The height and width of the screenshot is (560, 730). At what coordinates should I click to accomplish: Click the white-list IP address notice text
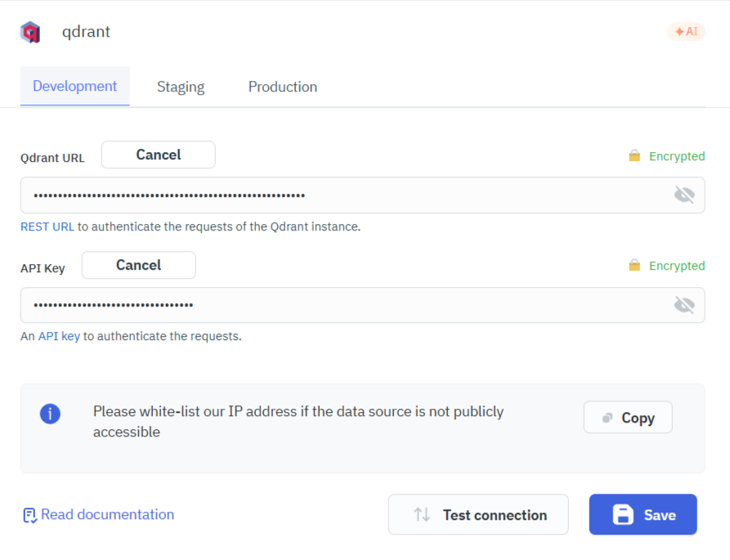[298, 422]
